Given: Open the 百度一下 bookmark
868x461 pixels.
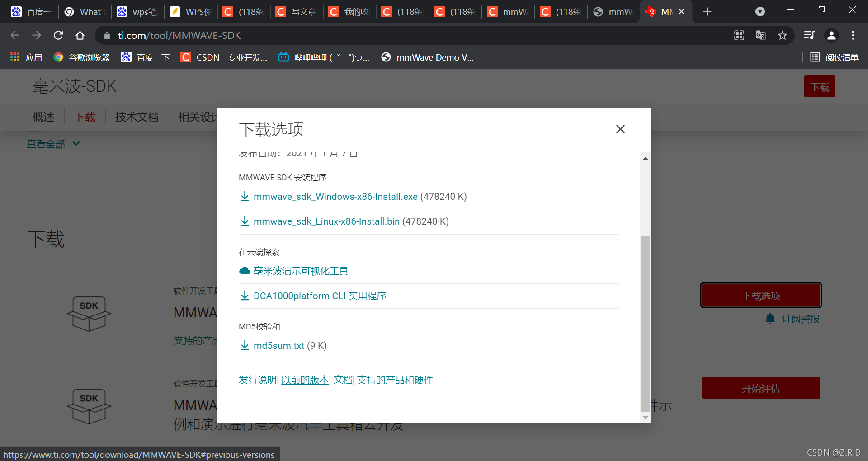Looking at the screenshot, I should [x=145, y=57].
